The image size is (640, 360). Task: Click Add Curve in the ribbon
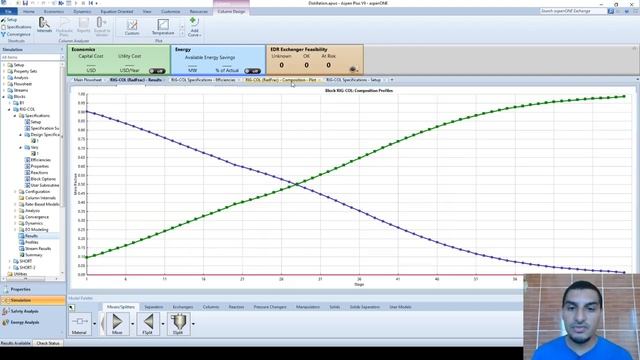194,27
